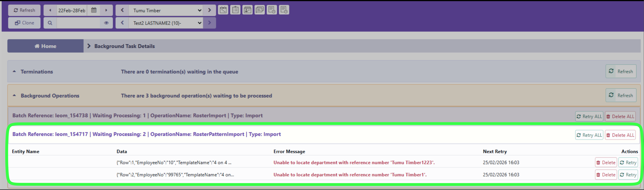Open the calendar schedule (Gantt) view icon
This screenshot has height=190, width=644.
pyautogui.click(x=223, y=10)
